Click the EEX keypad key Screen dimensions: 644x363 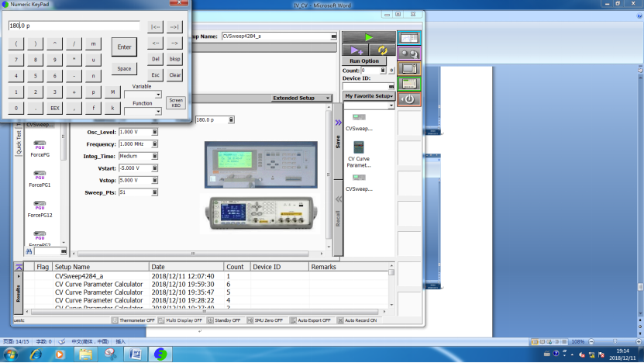(x=54, y=108)
